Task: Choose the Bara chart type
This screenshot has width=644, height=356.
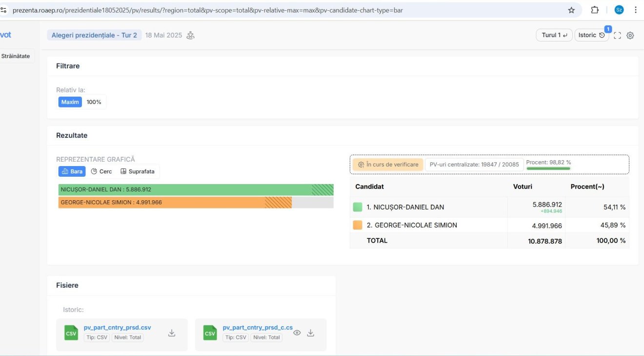Action: pos(72,171)
